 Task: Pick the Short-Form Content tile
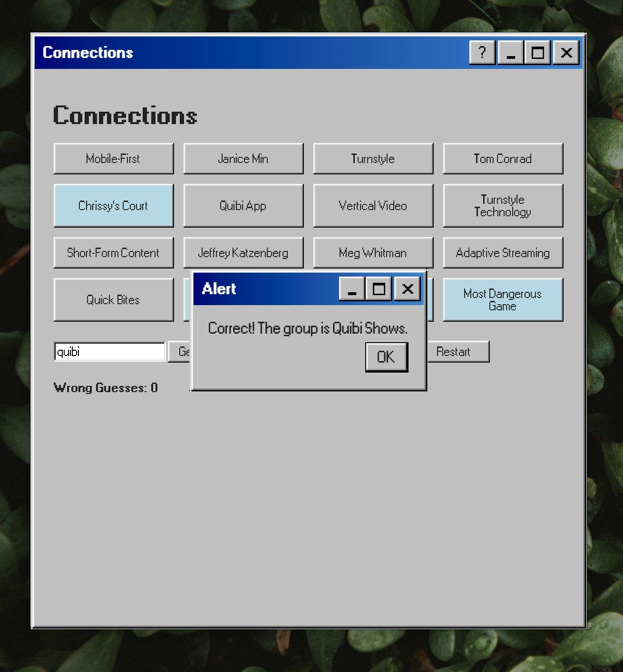coord(113,253)
